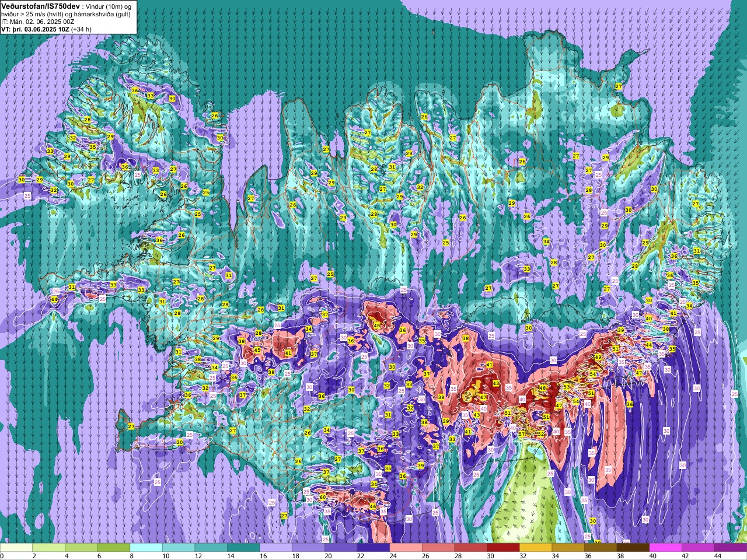Select the purple 44+ swatch ending the scale
This screenshot has height=560, width=747.
731,547
